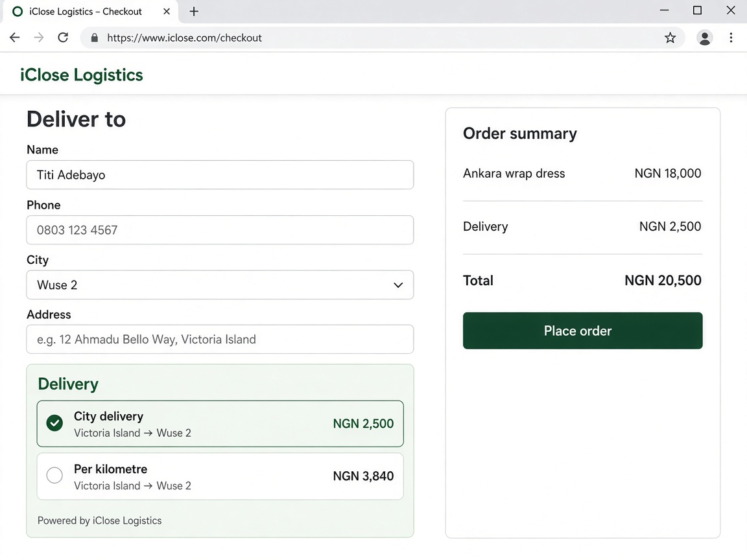Open a new tab with the plus button
Screen dimensions: 747x560
pyautogui.click(x=194, y=12)
